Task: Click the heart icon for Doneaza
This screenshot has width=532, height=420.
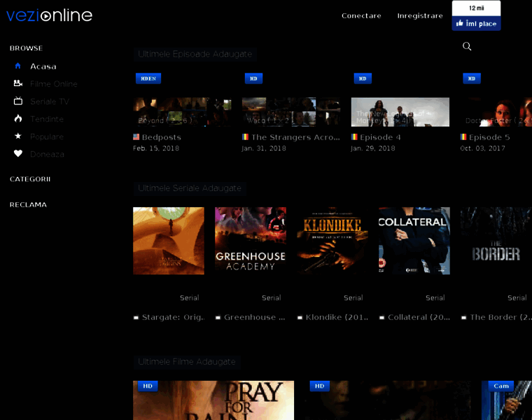Action: pyautogui.click(x=18, y=153)
